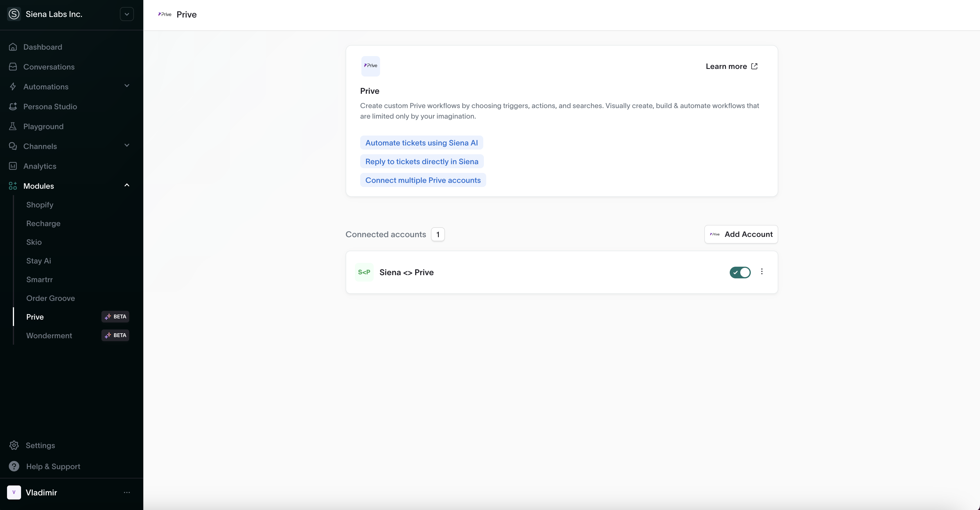Click 'Automate tickets using Siena AI' tag

coord(422,143)
